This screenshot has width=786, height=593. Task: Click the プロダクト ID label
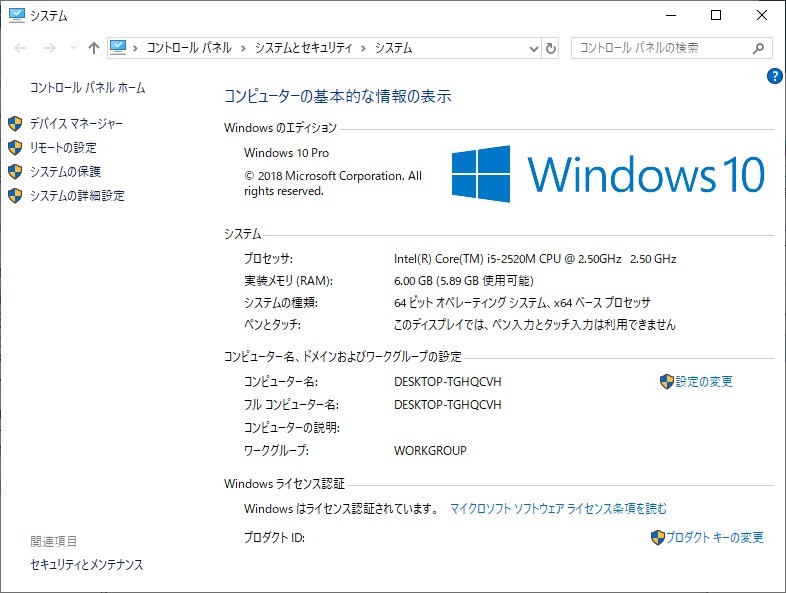(x=274, y=537)
